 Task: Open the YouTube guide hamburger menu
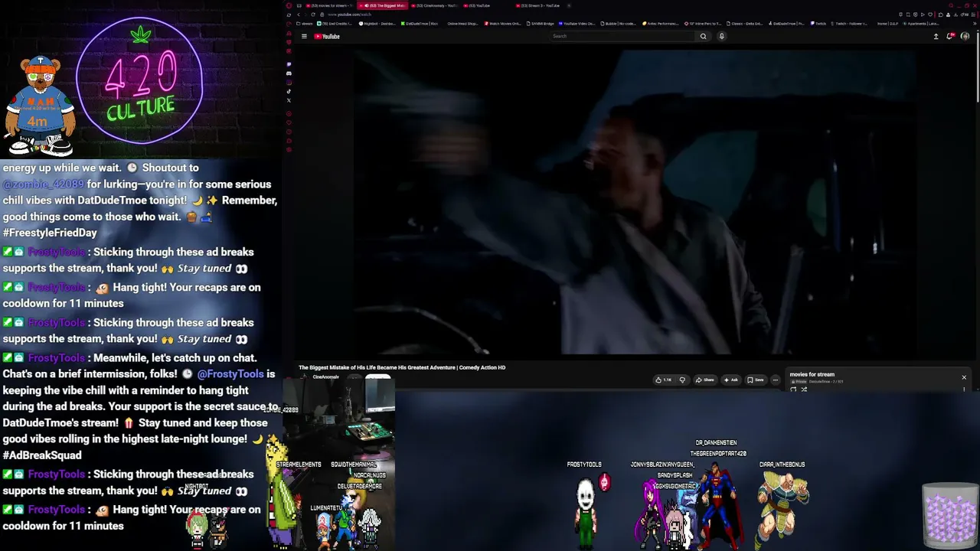[304, 36]
